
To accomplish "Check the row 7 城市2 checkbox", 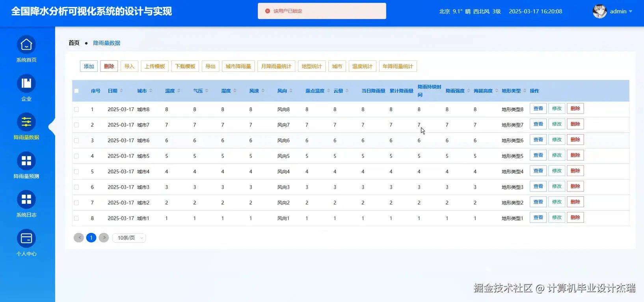I will click(76, 203).
